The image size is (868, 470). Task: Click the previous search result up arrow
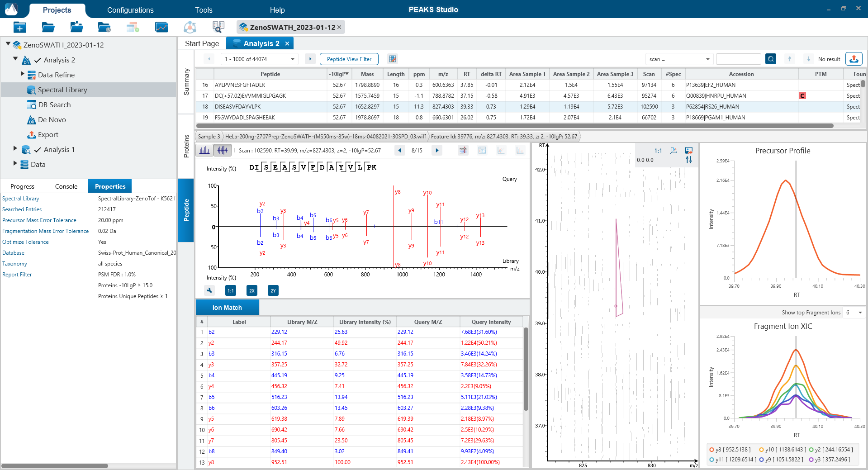coord(790,59)
